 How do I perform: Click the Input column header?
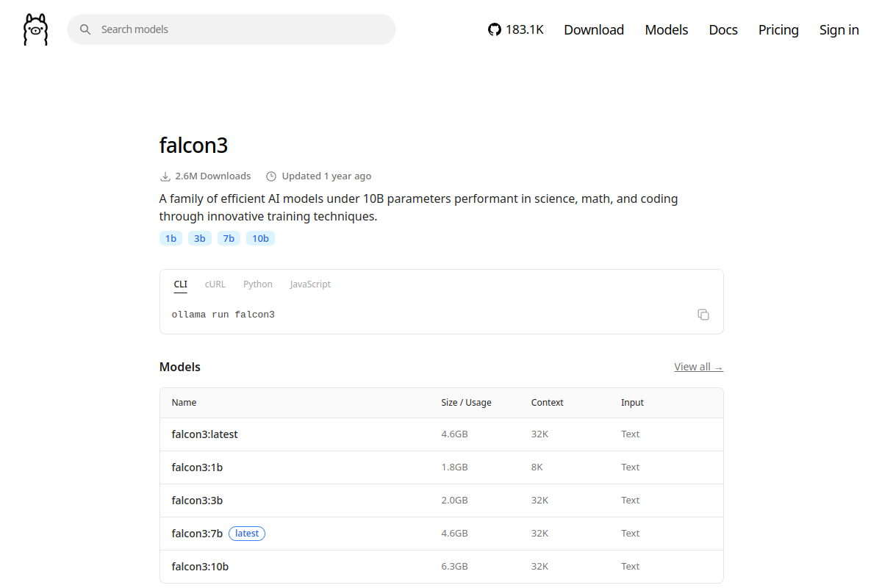[632, 403]
